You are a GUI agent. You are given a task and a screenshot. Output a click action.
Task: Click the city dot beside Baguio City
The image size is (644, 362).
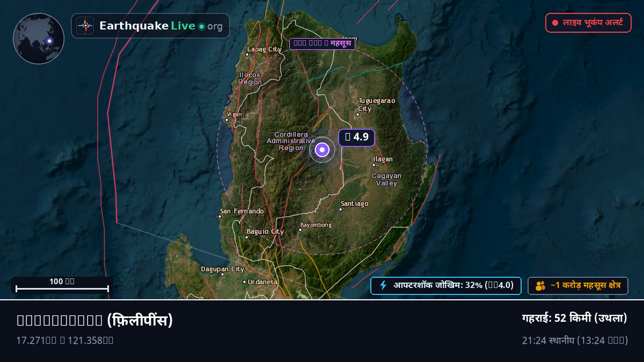(246, 237)
